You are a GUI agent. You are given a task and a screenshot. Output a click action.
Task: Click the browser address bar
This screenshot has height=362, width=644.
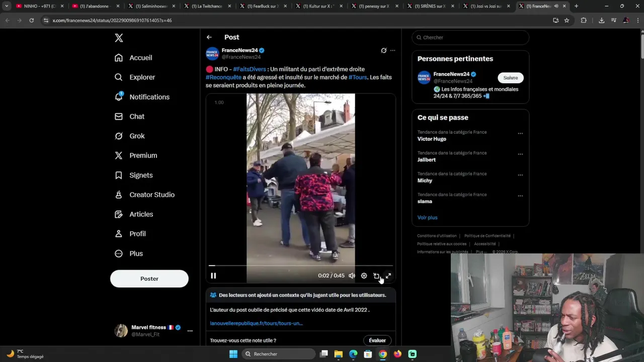click(297, 20)
